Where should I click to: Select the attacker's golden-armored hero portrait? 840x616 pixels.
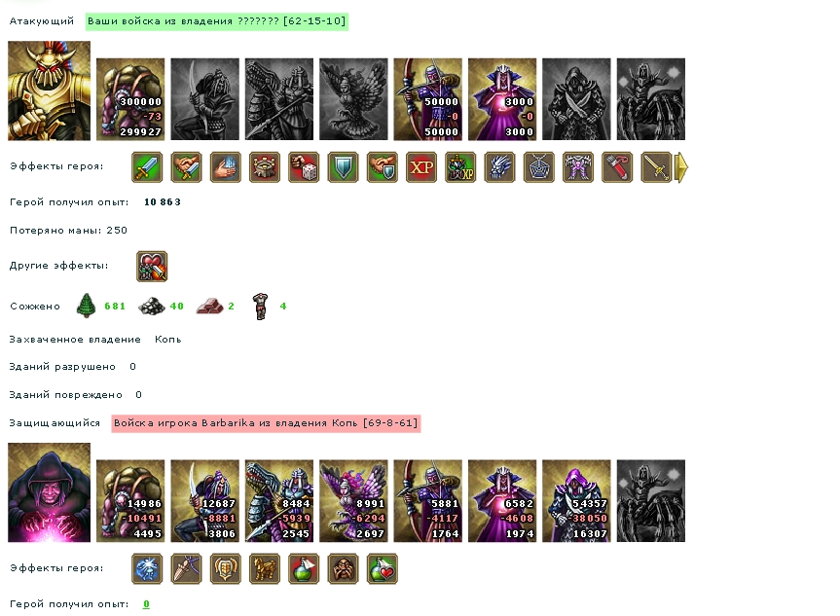point(50,91)
